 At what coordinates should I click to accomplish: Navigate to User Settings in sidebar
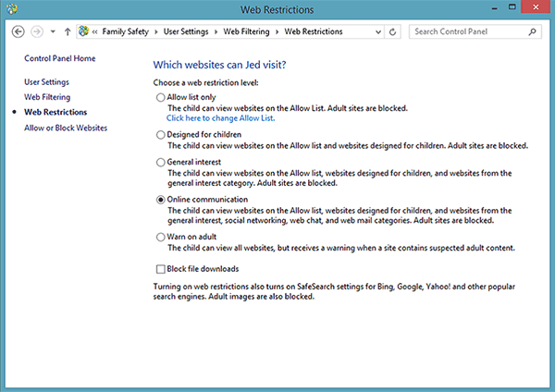(x=46, y=82)
